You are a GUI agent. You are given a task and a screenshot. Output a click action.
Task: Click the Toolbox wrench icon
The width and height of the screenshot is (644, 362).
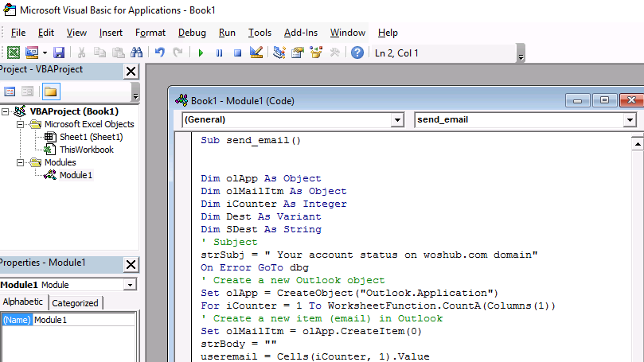[334, 53]
